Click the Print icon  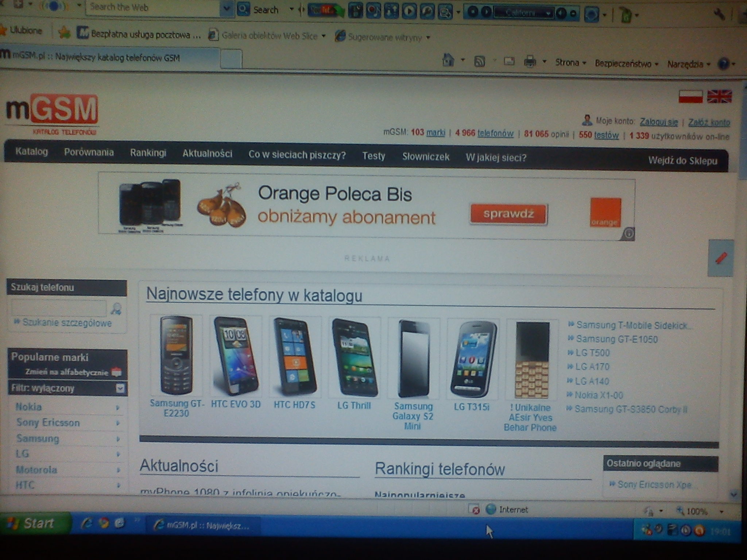[530, 62]
